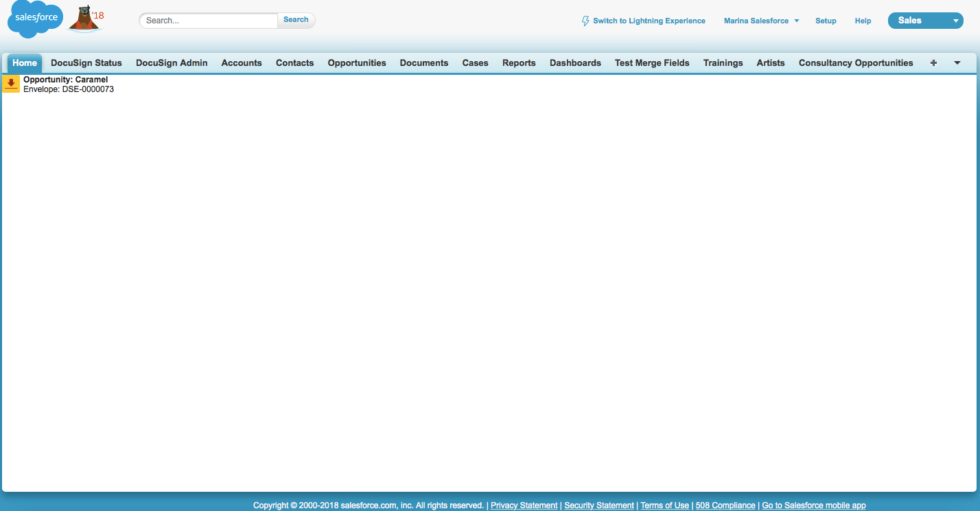
Task: Switch to Lightning Experience
Action: (x=648, y=21)
